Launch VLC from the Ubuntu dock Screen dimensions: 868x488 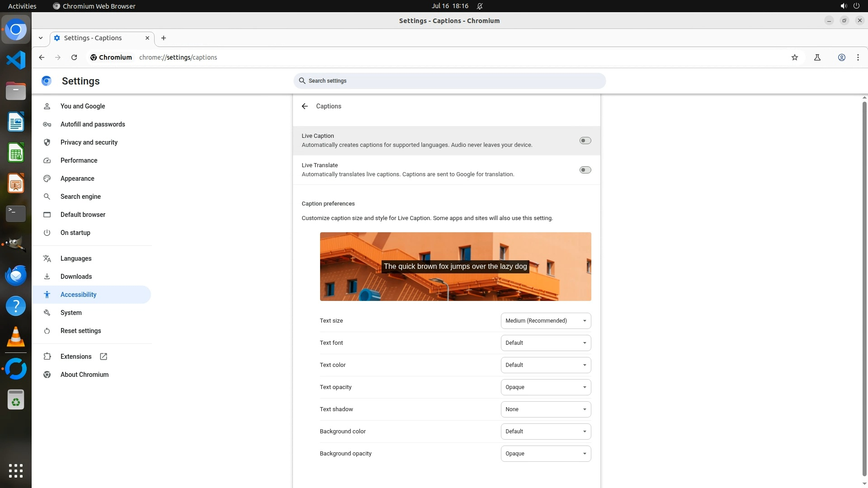[16, 337]
